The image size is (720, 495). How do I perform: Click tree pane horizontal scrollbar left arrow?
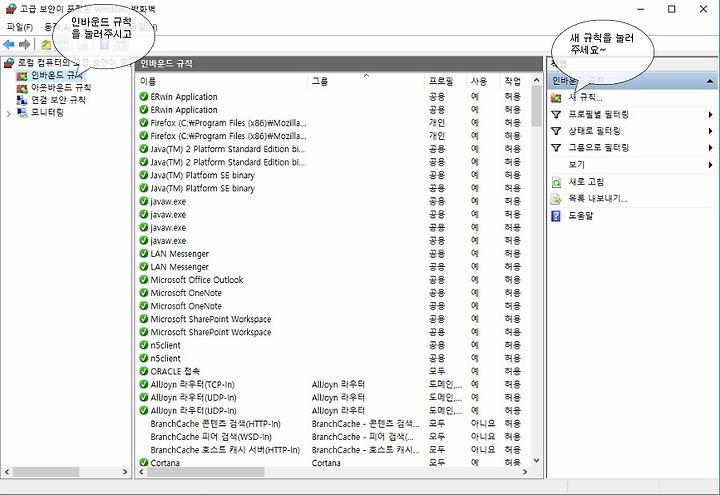tap(6, 472)
